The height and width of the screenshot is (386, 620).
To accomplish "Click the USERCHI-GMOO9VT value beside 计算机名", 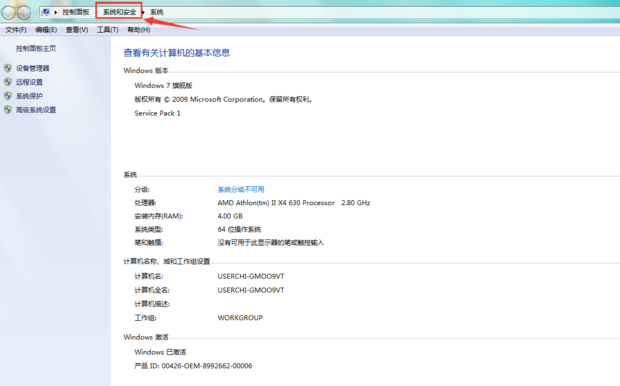I will coord(251,276).
